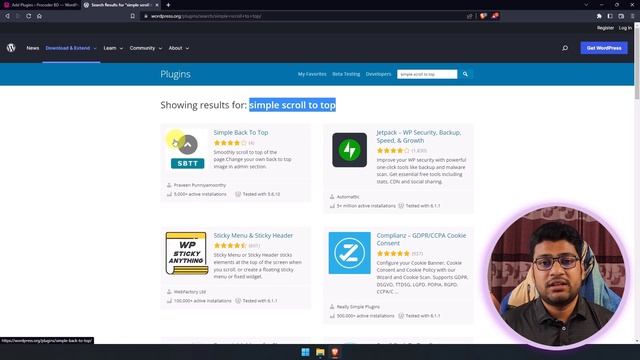The width and height of the screenshot is (640, 360).
Task: Open the Complianz plugin Z icon
Action: [349, 253]
